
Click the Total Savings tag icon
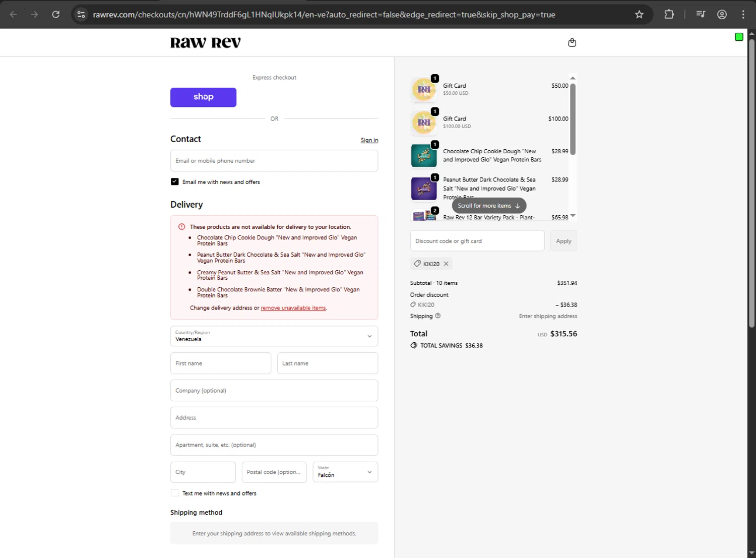414,346
